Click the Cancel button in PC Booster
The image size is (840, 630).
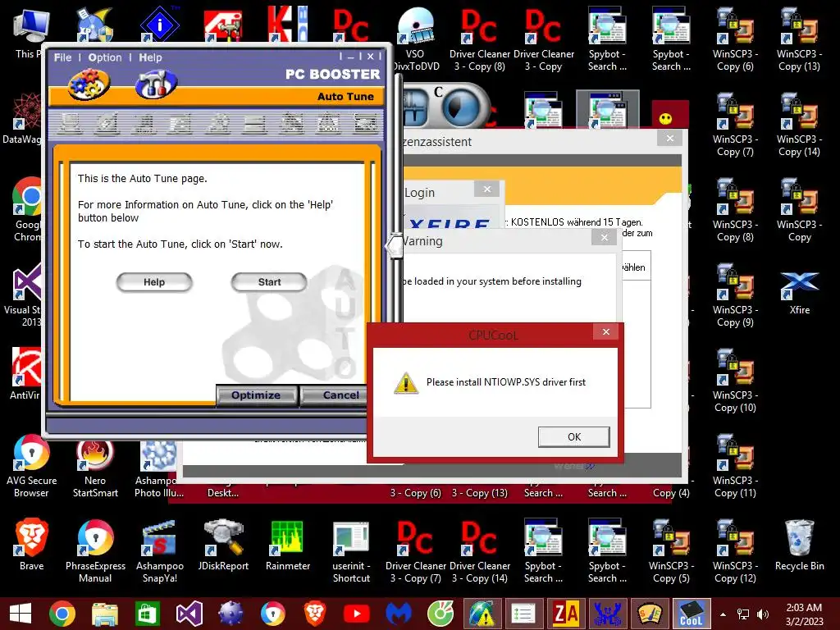[x=335, y=395]
